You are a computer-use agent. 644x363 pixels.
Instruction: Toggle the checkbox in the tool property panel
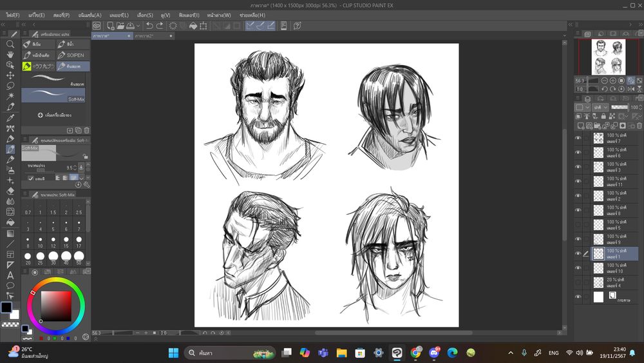[30, 178]
